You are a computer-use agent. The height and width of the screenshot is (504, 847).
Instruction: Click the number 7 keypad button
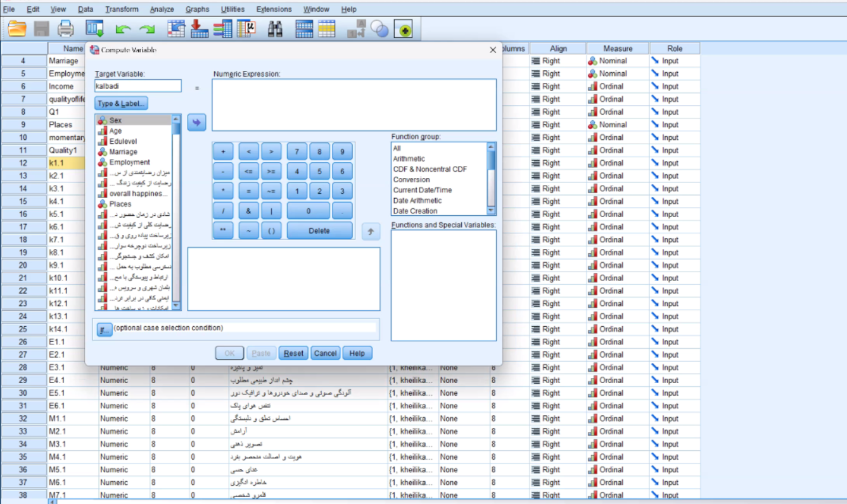coord(296,151)
